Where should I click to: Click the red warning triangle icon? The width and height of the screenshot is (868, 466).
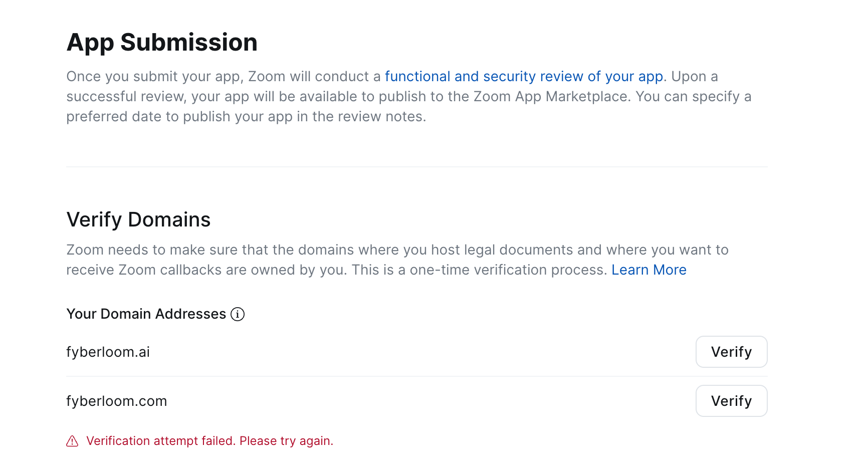[x=72, y=441]
